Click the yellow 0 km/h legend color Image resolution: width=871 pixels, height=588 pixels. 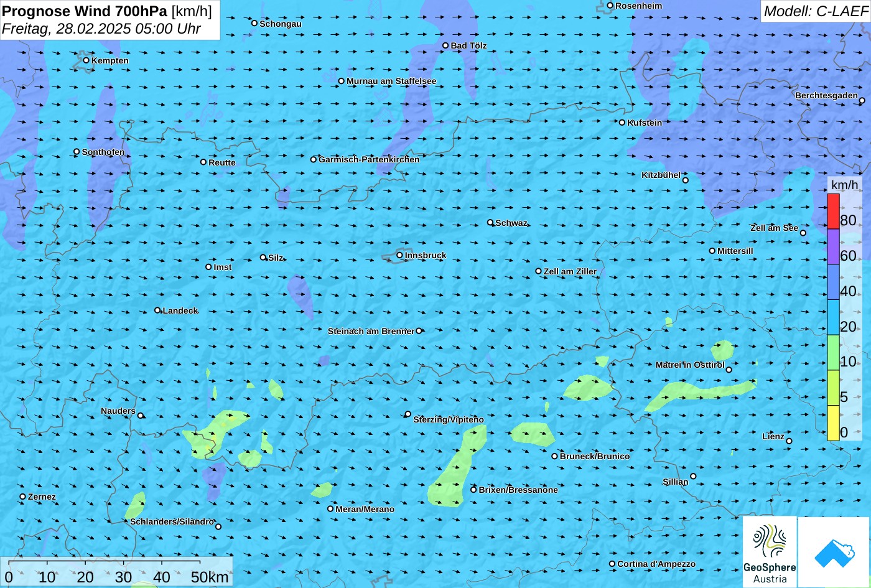(833, 423)
